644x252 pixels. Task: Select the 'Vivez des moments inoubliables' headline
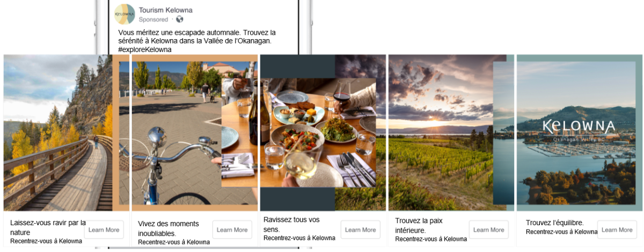(169, 228)
